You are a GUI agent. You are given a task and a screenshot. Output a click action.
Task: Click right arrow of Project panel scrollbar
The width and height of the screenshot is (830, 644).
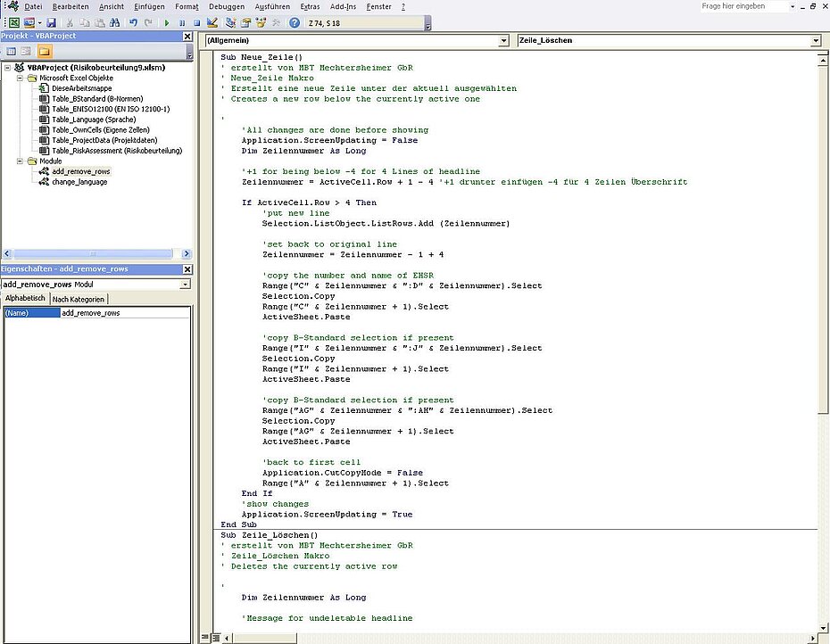[x=187, y=253]
